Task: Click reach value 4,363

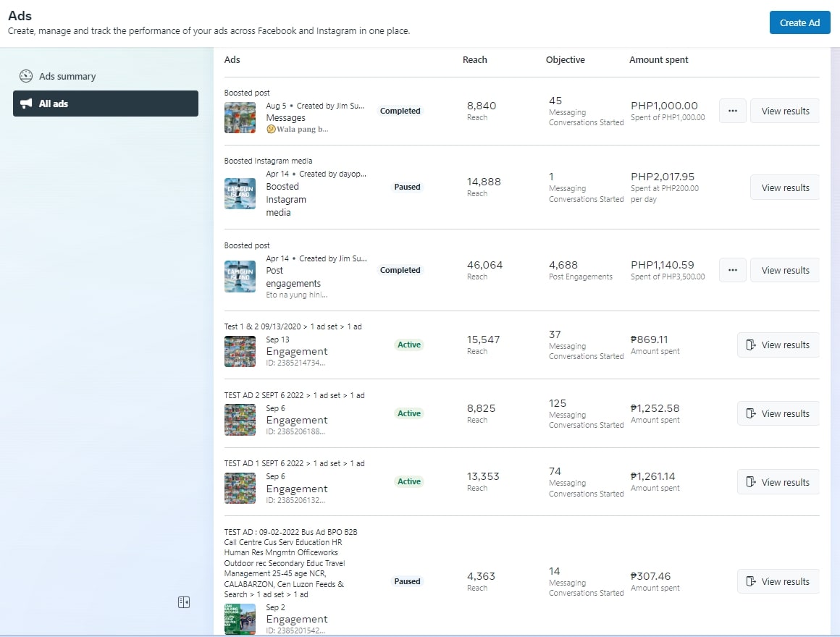Action: point(481,576)
